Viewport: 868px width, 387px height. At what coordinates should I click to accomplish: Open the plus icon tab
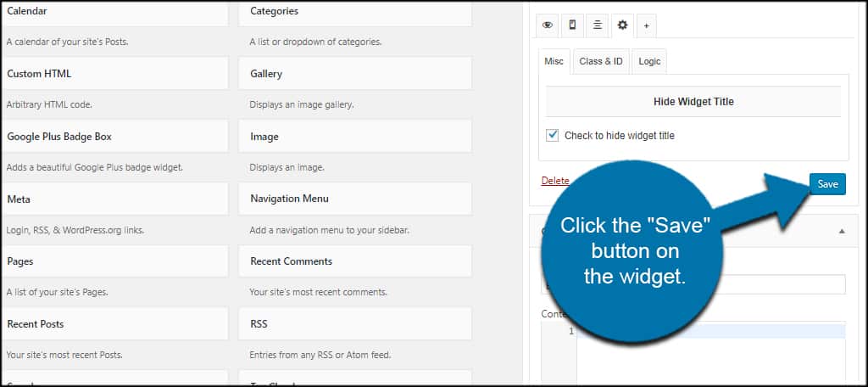tap(647, 25)
